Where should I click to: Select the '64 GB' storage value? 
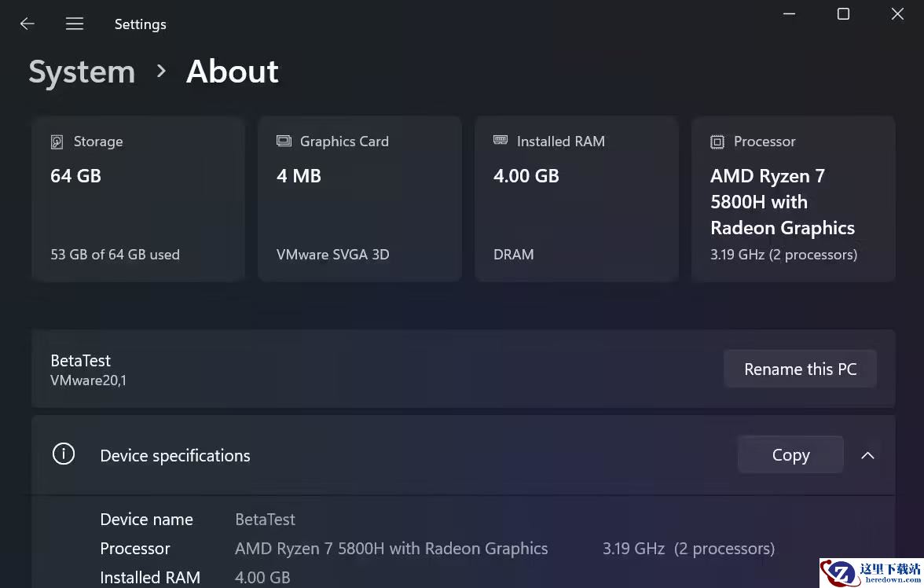[76, 176]
